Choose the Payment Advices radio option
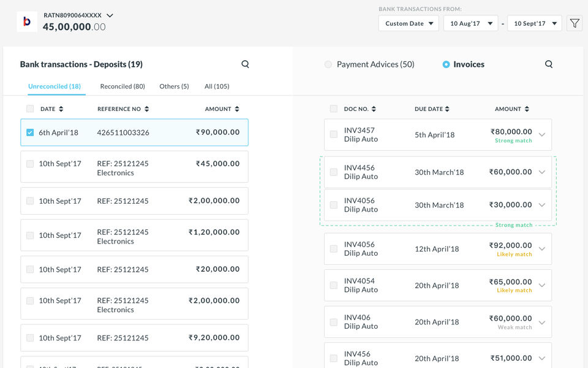Screen dimensions: 588x368 tap(328, 64)
